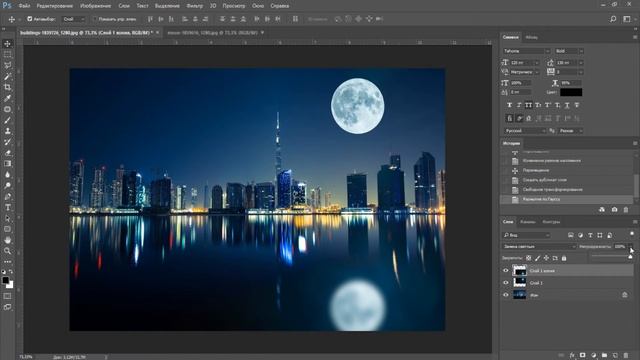640x360 pixels.
Task: Open the workspace switcher icon
Action: [627, 19]
